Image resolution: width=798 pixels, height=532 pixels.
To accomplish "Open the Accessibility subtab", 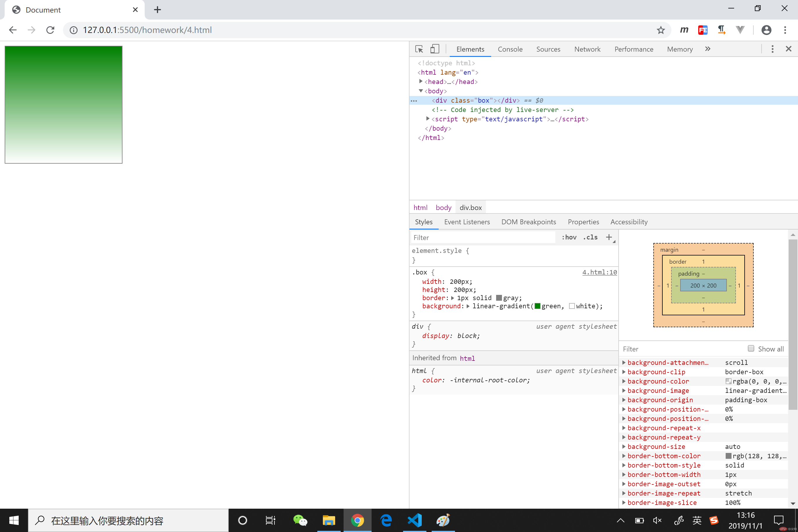I will point(629,222).
